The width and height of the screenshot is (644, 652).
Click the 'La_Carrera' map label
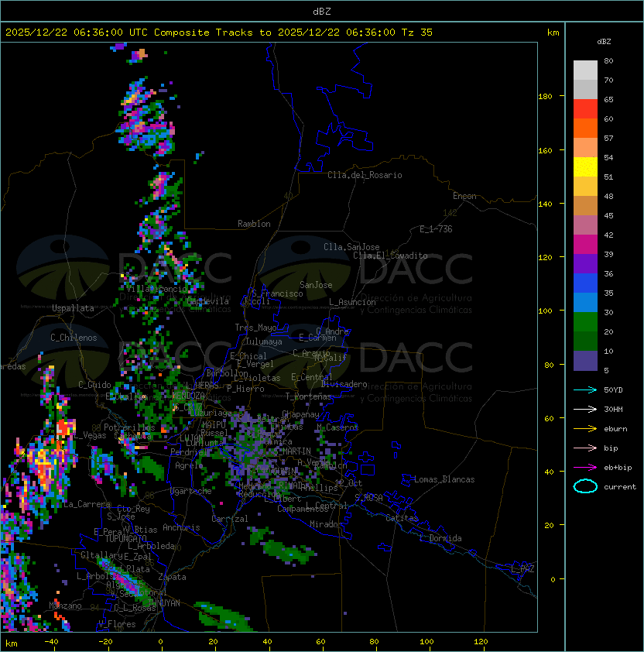click(x=87, y=504)
